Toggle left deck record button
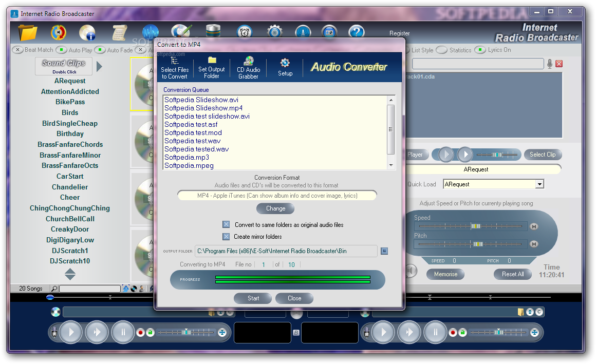The height and width of the screenshot is (364, 596). 141,333
